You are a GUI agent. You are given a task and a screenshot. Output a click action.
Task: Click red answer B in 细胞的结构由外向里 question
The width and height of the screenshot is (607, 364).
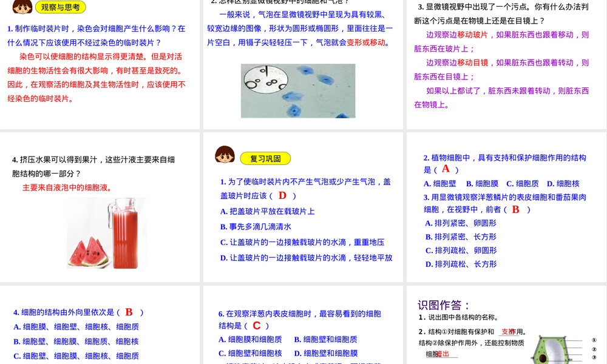pos(129,312)
